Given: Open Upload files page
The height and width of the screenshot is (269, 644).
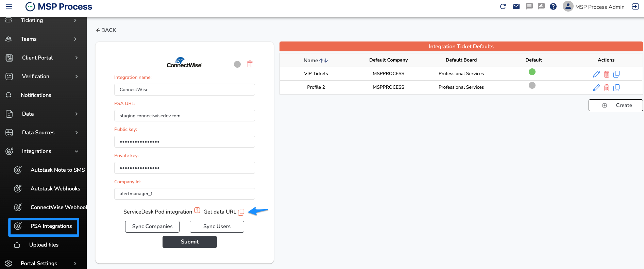Looking at the screenshot, I should (44, 245).
